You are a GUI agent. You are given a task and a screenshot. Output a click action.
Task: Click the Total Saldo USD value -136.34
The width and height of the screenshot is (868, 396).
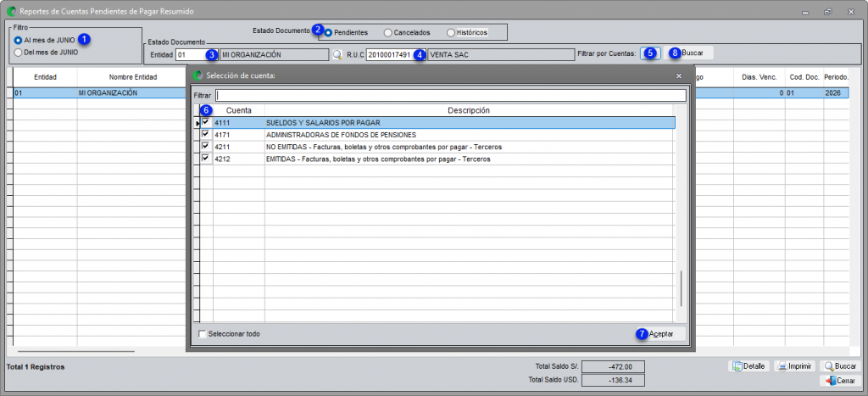[614, 381]
